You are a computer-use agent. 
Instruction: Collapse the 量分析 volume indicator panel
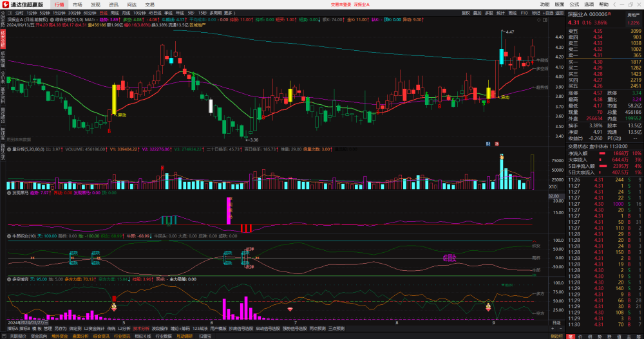[9, 149]
